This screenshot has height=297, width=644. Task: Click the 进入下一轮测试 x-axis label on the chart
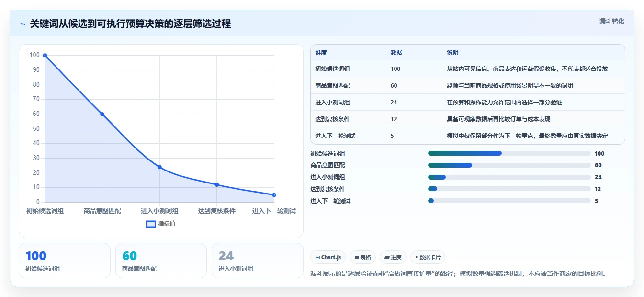[x=274, y=211]
